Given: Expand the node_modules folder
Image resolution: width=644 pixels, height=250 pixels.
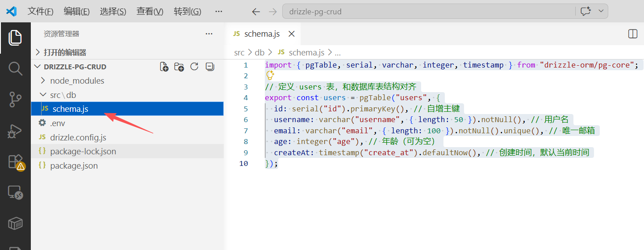Looking at the screenshot, I should [x=127, y=81].
